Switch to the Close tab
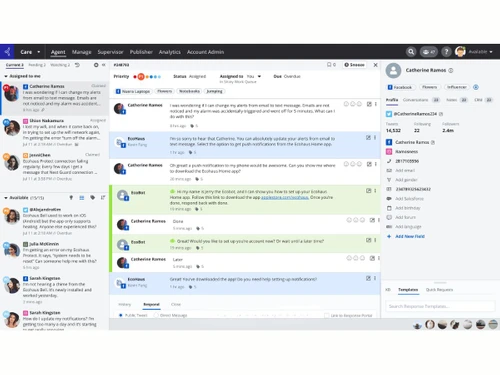500x375 pixels. tap(176, 304)
